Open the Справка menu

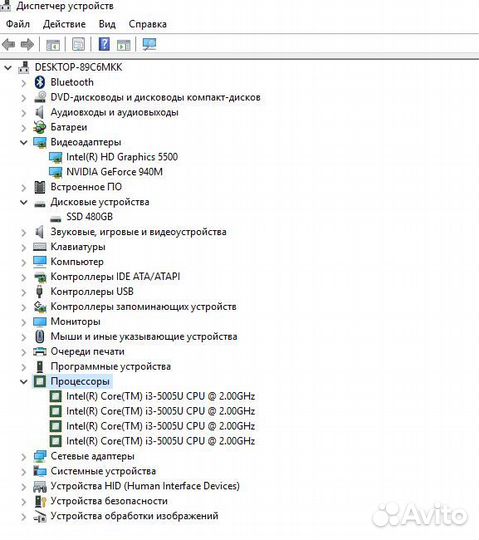pyautogui.click(x=147, y=24)
